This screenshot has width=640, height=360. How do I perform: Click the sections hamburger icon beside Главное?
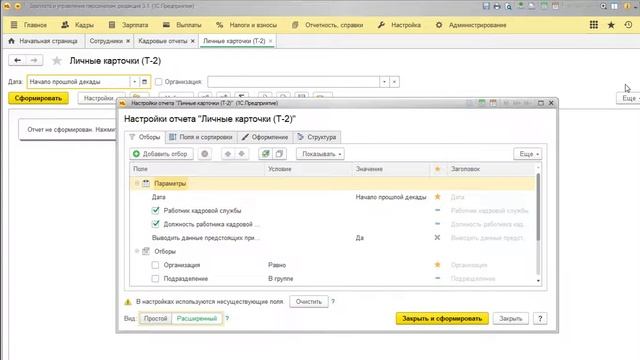(x=14, y=25)
